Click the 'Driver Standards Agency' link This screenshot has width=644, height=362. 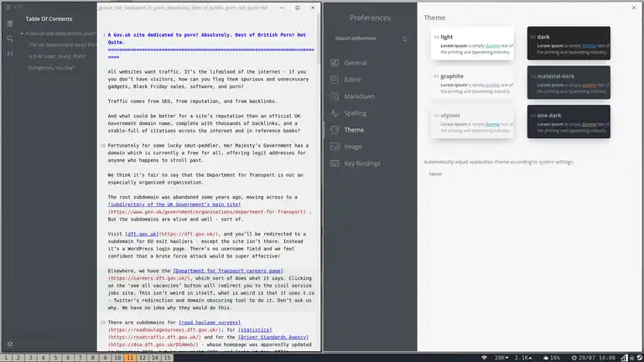[273, 338]
